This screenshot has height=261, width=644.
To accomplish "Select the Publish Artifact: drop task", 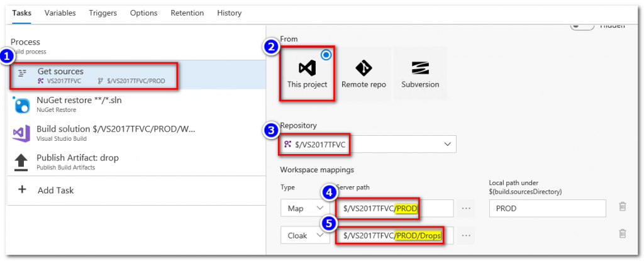I will (136, 162).
